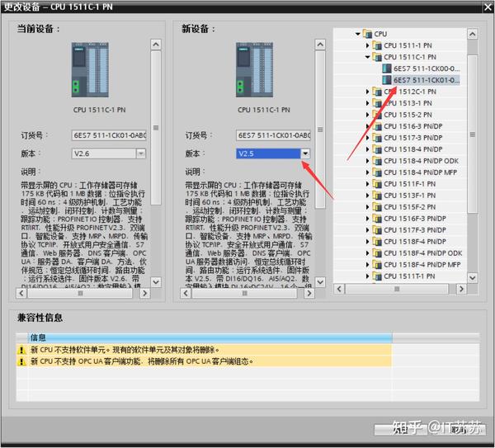495x448 pixels.
Task: Click CPU 1518-4 PN/DP ODK folder icon
Action: coord(377,161)
